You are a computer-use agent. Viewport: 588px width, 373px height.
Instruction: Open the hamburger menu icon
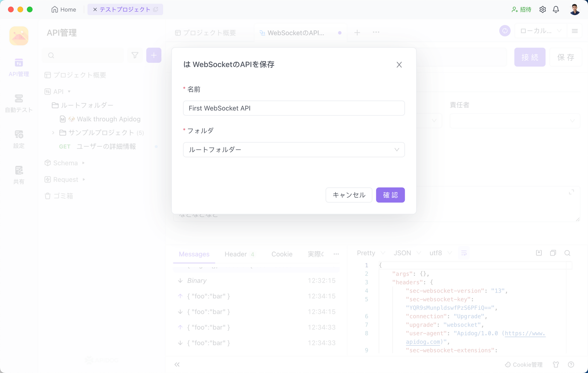click(x=575, y=31)
